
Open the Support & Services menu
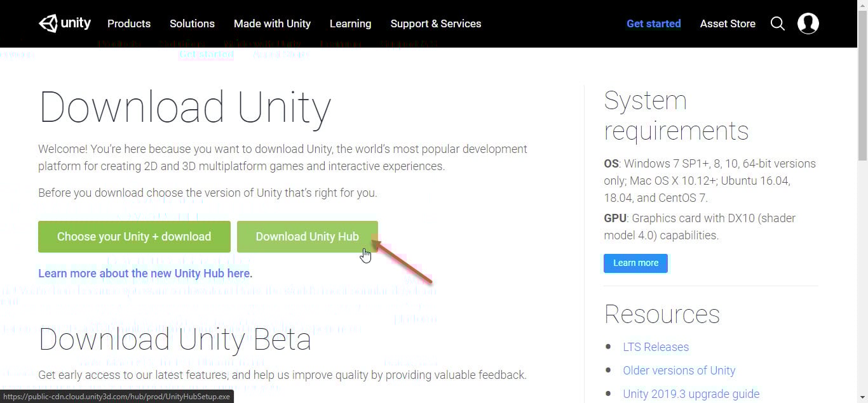tap(436, 23)
